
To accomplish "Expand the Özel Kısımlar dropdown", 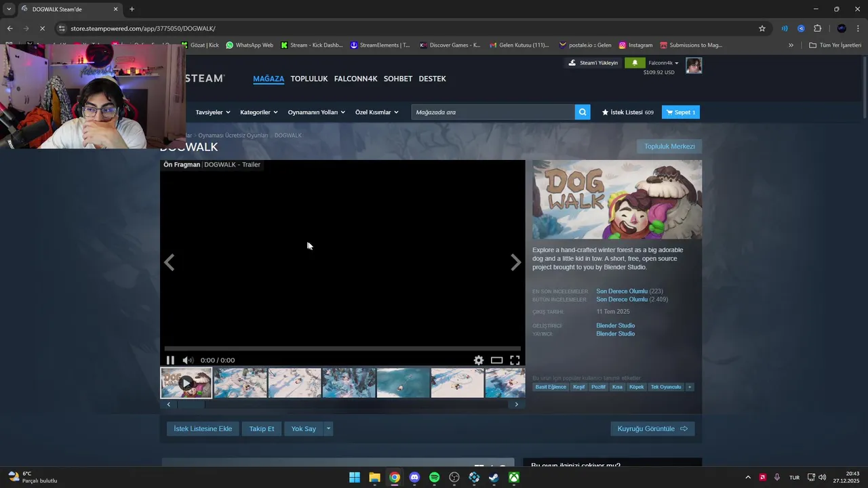I will point(376,113).
